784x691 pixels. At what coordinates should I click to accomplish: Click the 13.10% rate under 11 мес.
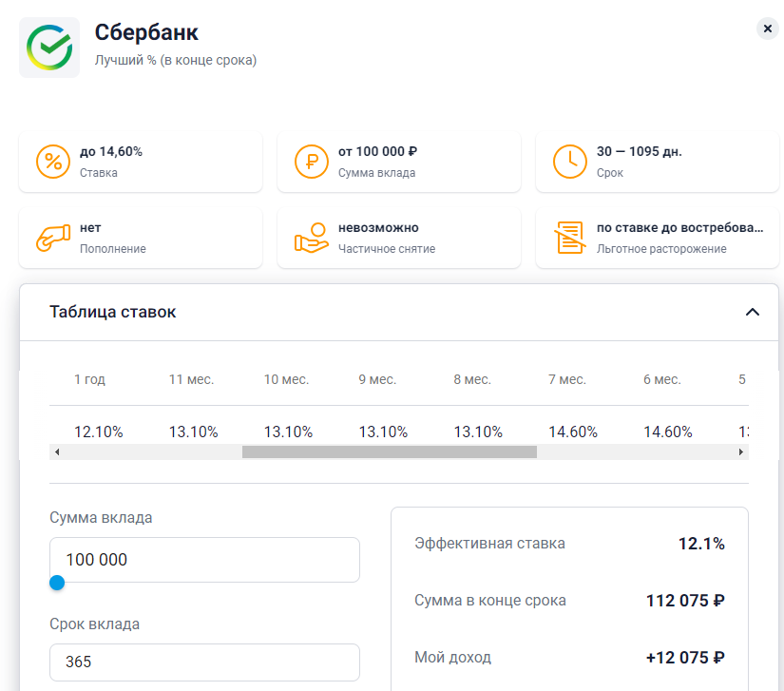coord(194,432)
